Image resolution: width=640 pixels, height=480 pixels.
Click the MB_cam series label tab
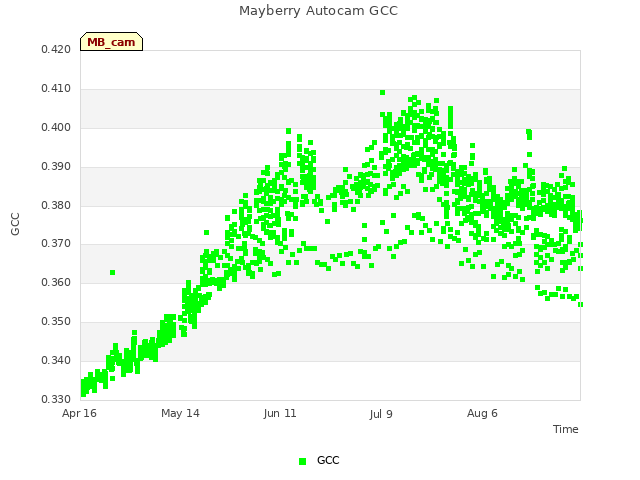[x=111, y=42]
